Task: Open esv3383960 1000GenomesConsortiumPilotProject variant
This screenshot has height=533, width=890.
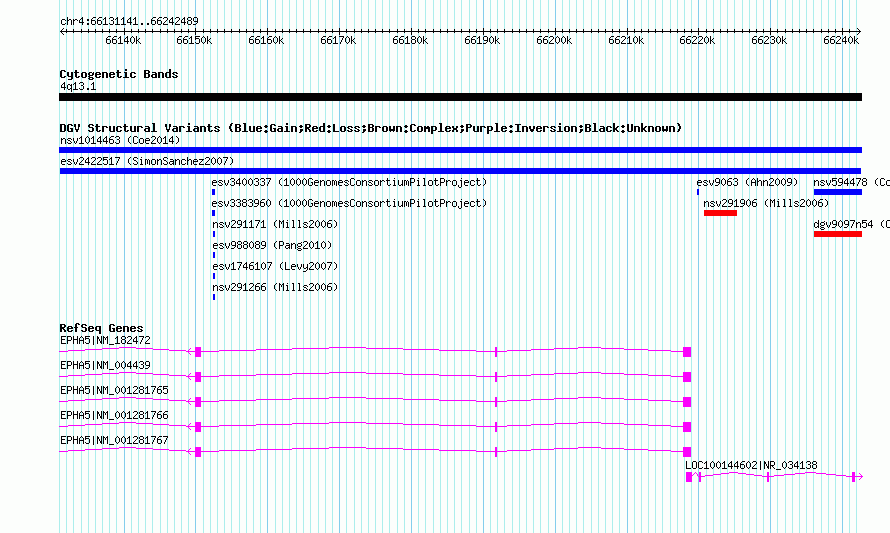Action: (350, 203)
